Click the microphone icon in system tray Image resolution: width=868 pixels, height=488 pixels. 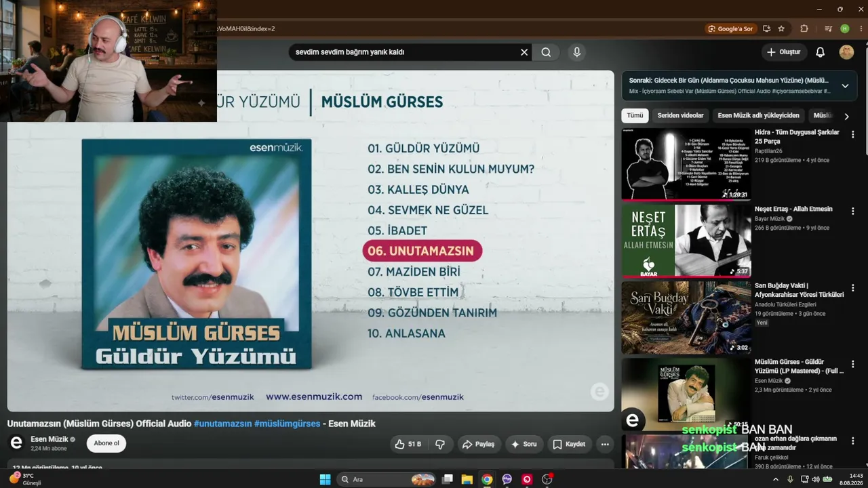[791, 479]
